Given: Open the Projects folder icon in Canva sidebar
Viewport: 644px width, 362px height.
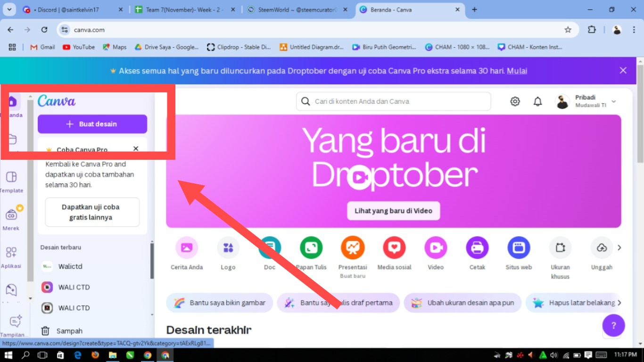Looking at the screenshot, I should pos(12,139).
